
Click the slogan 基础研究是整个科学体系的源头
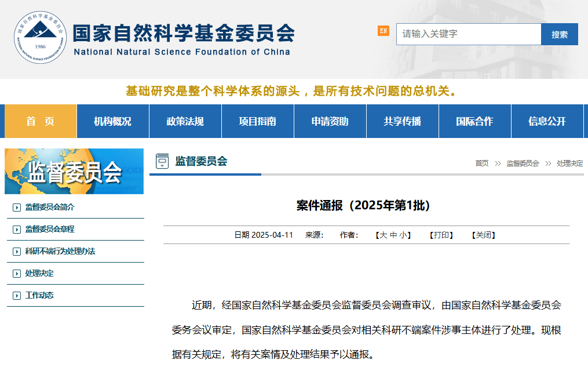pos(213,91)
